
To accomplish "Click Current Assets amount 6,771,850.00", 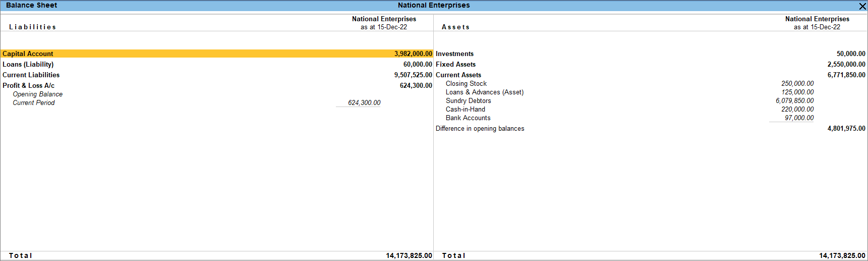I will pos(846,75).
